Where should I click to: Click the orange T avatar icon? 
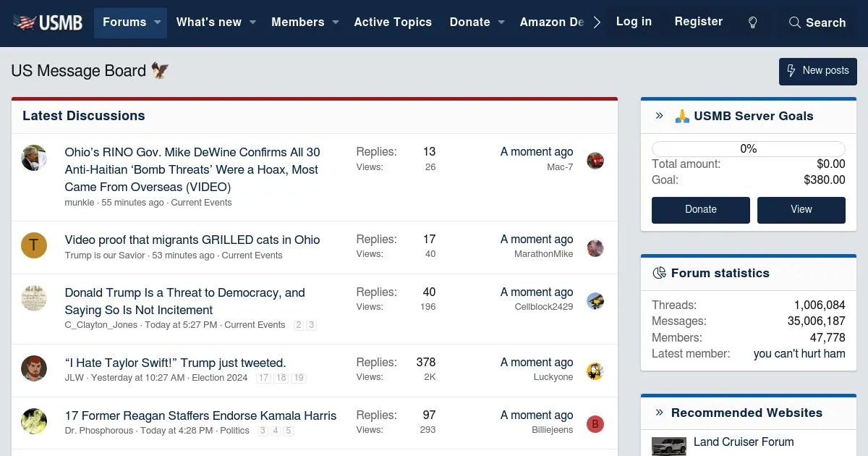click(x=34, y=246)
